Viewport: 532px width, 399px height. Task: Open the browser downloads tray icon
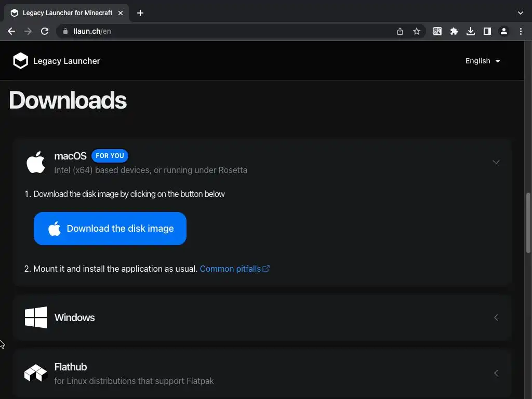point(471,31)
